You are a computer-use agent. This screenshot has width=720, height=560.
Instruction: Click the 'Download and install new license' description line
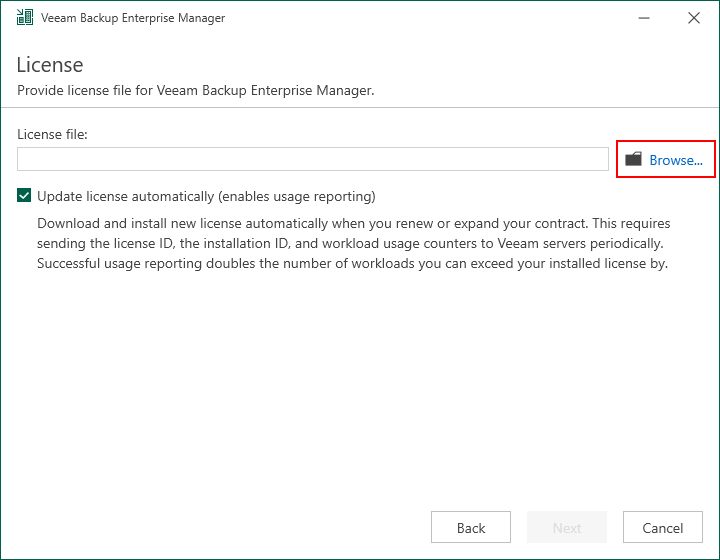(354, 224)
